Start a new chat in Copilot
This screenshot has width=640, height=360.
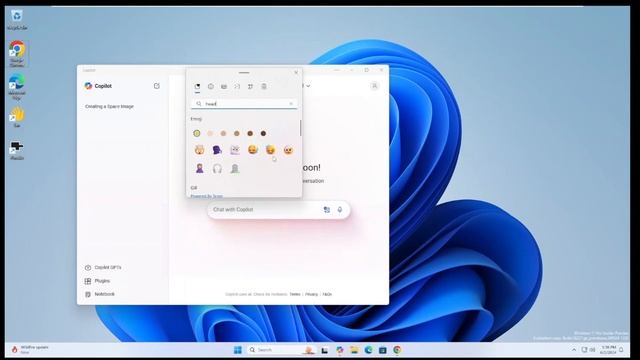coord(157,86)
